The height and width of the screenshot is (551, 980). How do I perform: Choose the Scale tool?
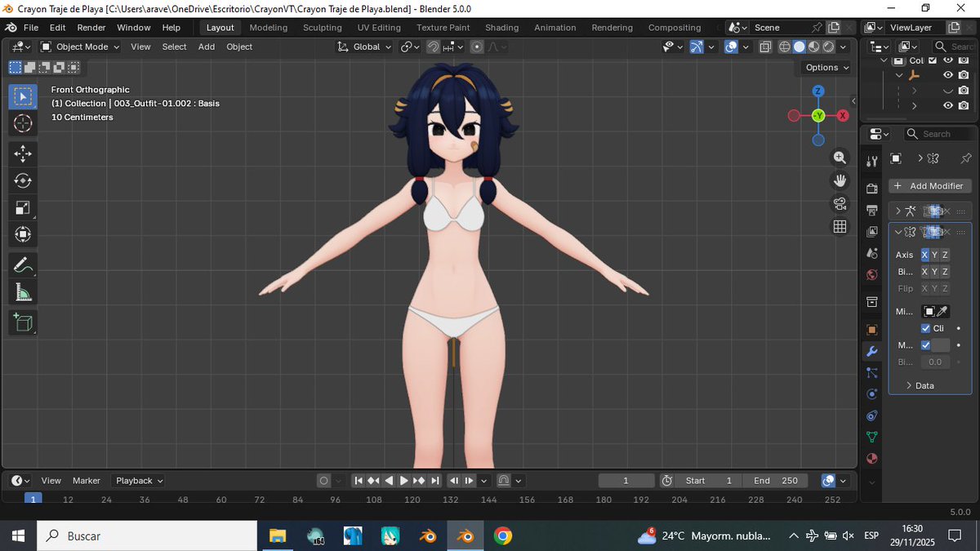pos(23,208)
